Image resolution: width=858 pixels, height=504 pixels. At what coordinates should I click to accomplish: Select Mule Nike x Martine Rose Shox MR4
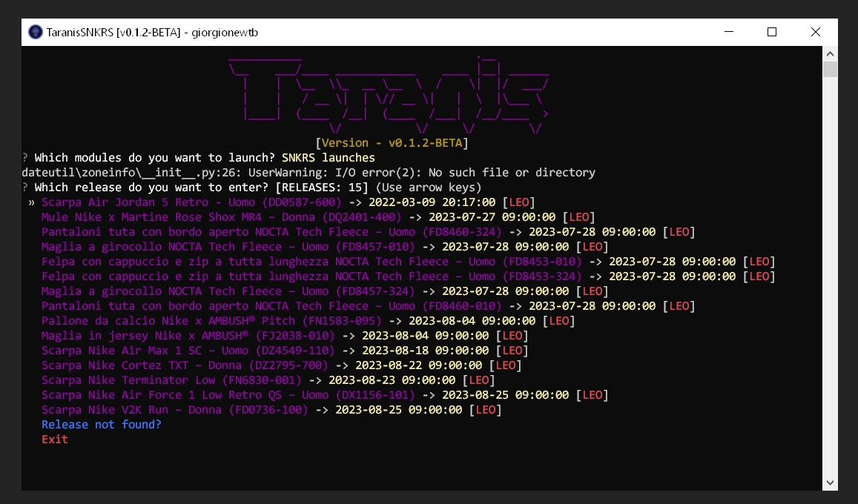[221, 217]
